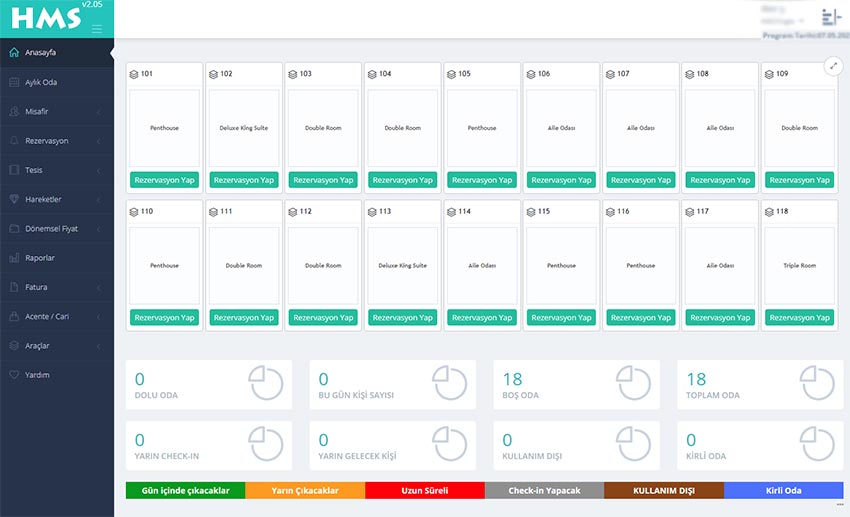850x517 pixels.
Task: Click the orange Yarın Çıkacaklar legend
Action: tap(305, 490)
